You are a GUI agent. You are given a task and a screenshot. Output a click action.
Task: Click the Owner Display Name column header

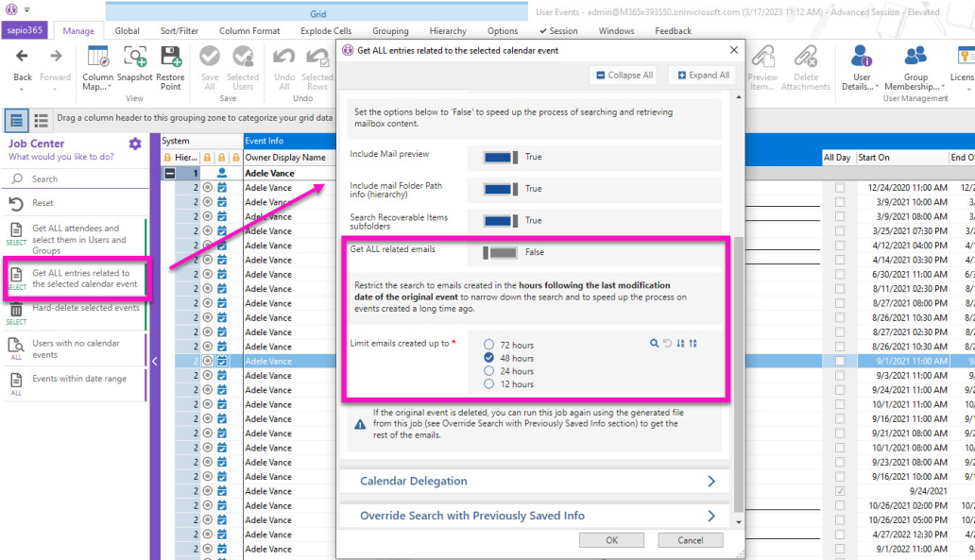tap(290, 158)
